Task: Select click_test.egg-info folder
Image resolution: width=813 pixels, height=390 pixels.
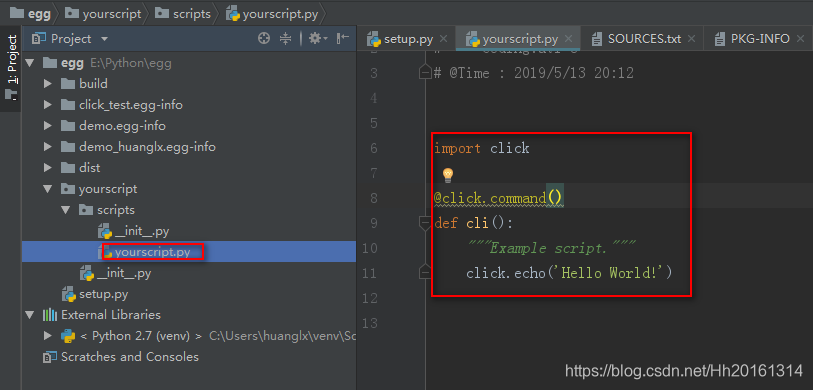Action: tap(131, 105)
